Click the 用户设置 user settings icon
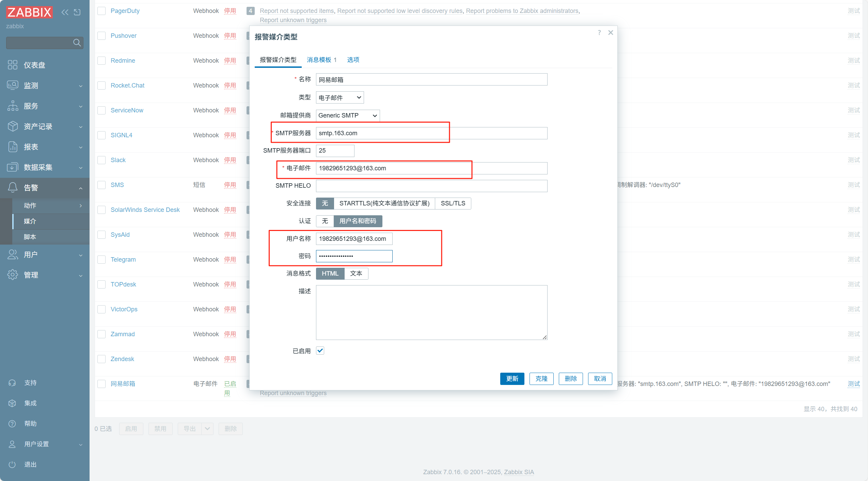868x481 pixels. tap(12, 444)
